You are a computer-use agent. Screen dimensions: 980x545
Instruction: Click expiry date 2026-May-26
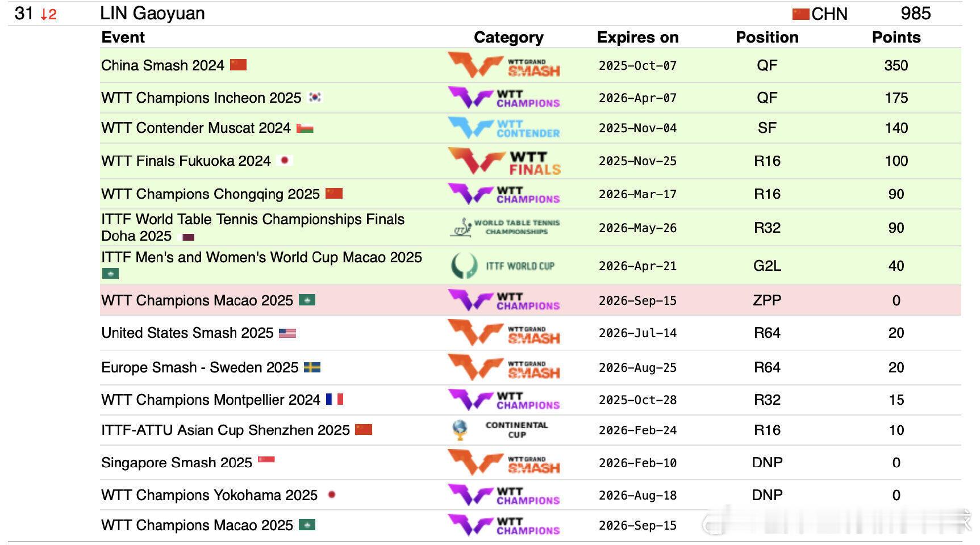[637, 228]
